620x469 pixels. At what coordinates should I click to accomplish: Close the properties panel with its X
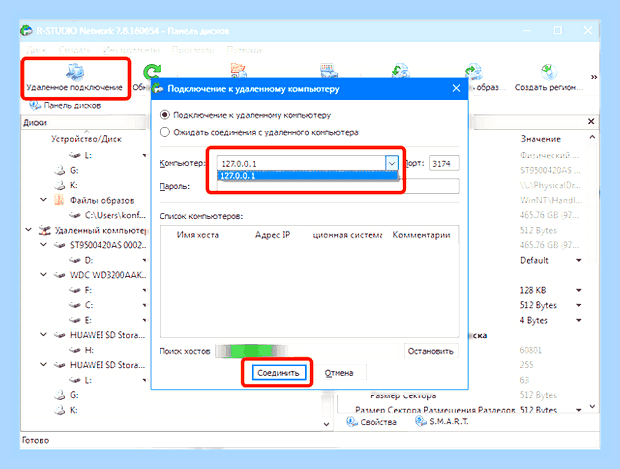pyautogui.click(x=591, y=121)
